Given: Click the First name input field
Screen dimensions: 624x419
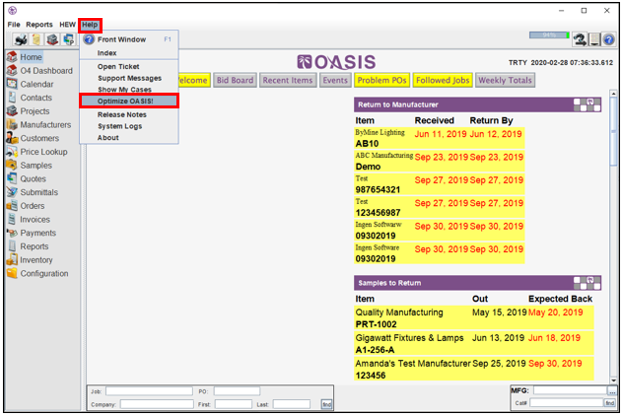Looking at the screenshot, I should pyautogui.click(x=234, y=404).
